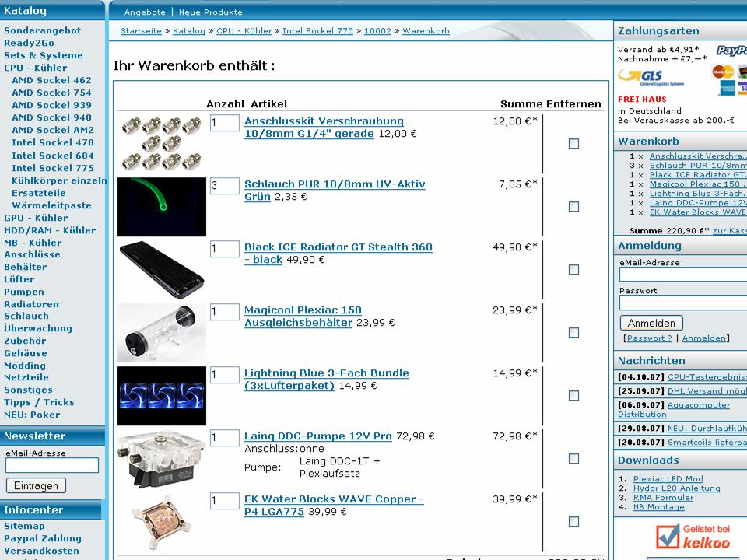Click the PayPal logo

coord(731,51)
